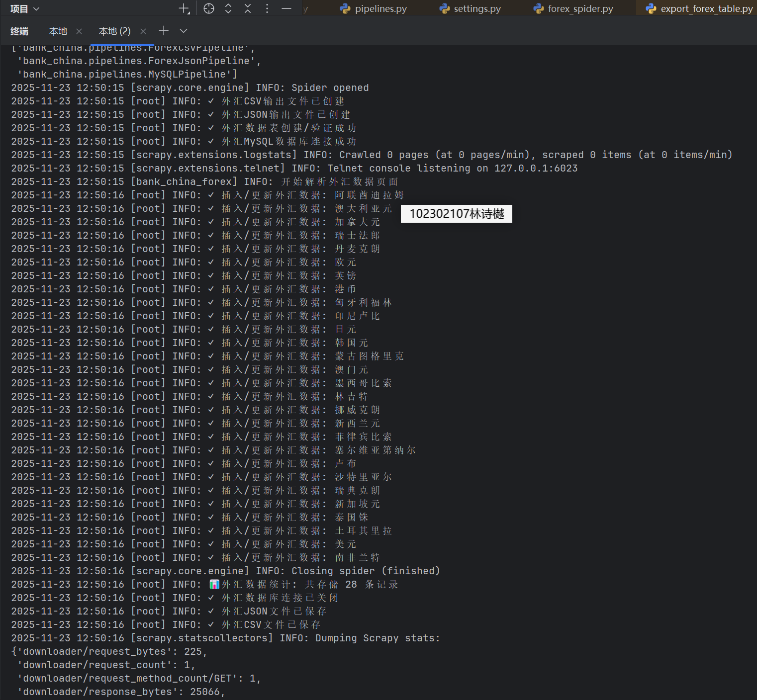
Task: Click the 'Dumping Scrapy stats:' log line
Action: [x=226, y=638]
